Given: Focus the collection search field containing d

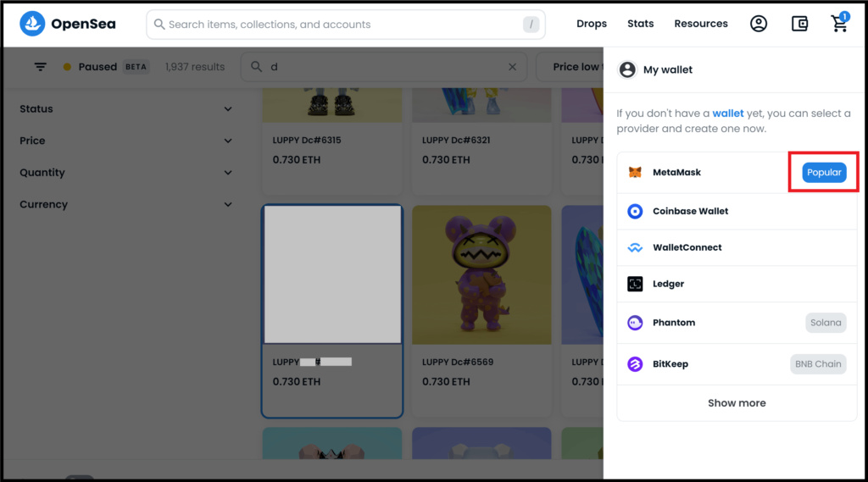Looking at the screenshot, I should tap(384, 67).
